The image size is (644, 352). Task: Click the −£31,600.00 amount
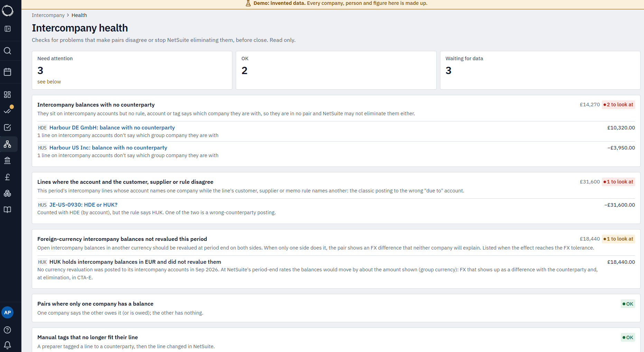[619, 205]
